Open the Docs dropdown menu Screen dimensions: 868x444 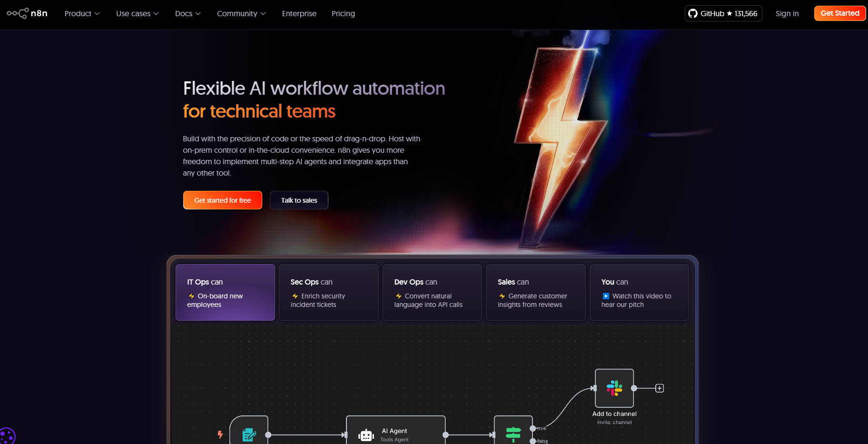click(x=187, y=13)
